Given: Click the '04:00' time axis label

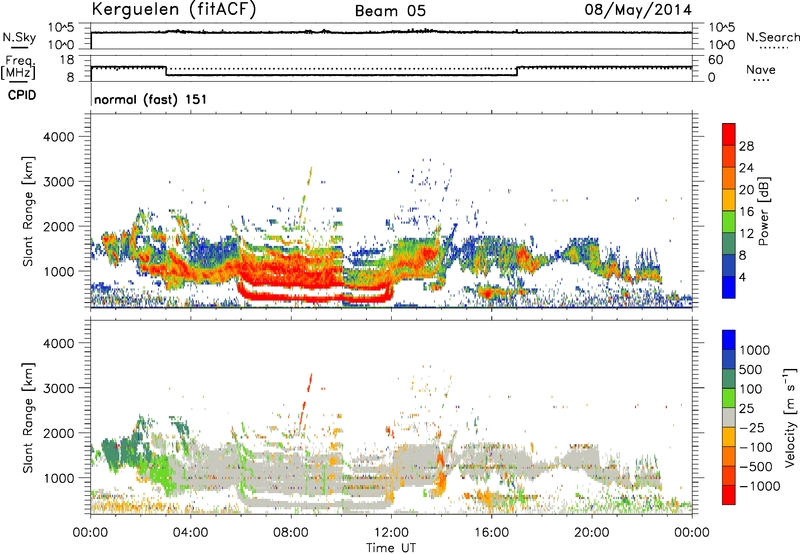Looking at the screenshot, I should click(x=191, y=533).
